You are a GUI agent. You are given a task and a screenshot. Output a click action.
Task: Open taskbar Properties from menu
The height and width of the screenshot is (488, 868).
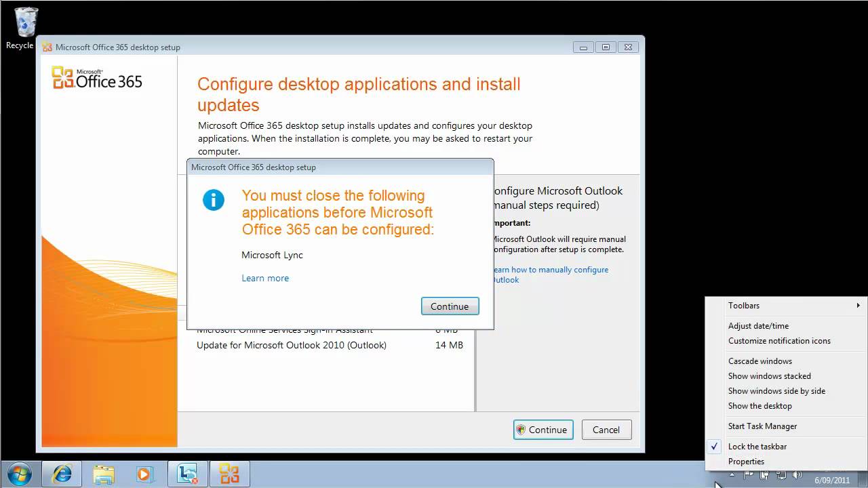coord(786,462)
